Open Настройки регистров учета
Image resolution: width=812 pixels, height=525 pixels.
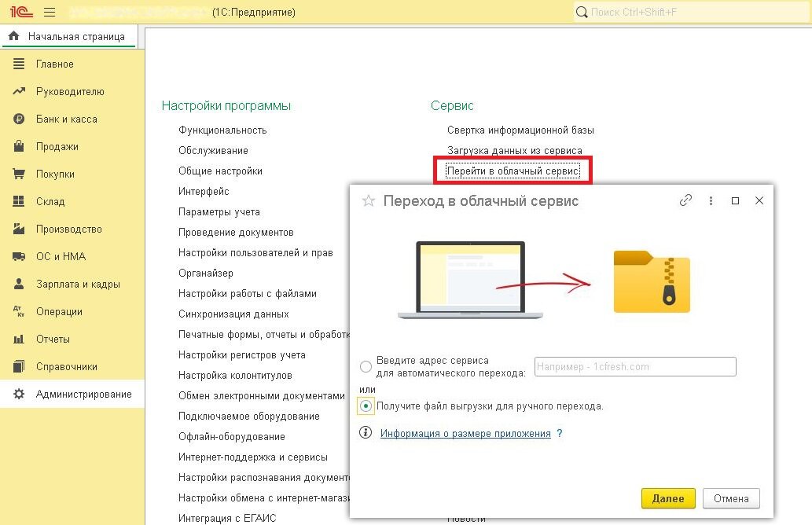[242, 354]
